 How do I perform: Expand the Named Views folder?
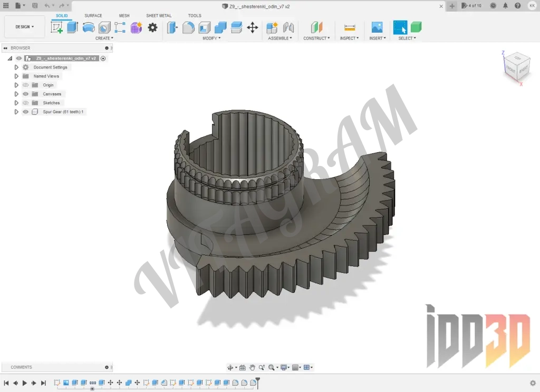[16, 76]
